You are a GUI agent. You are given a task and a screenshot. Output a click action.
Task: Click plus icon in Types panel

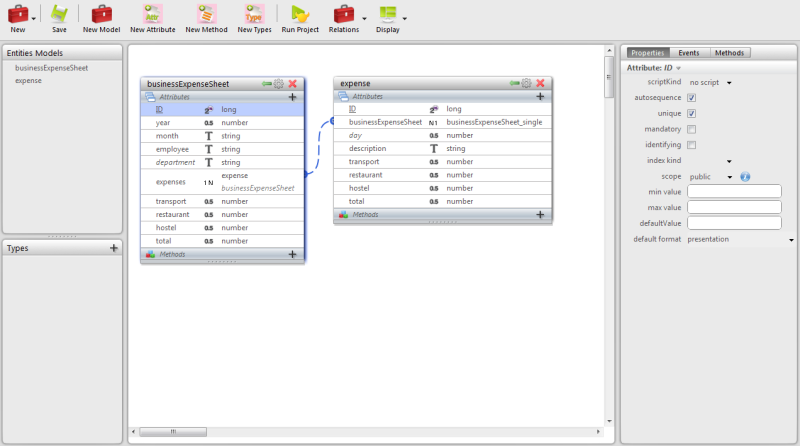coord(114,247)
